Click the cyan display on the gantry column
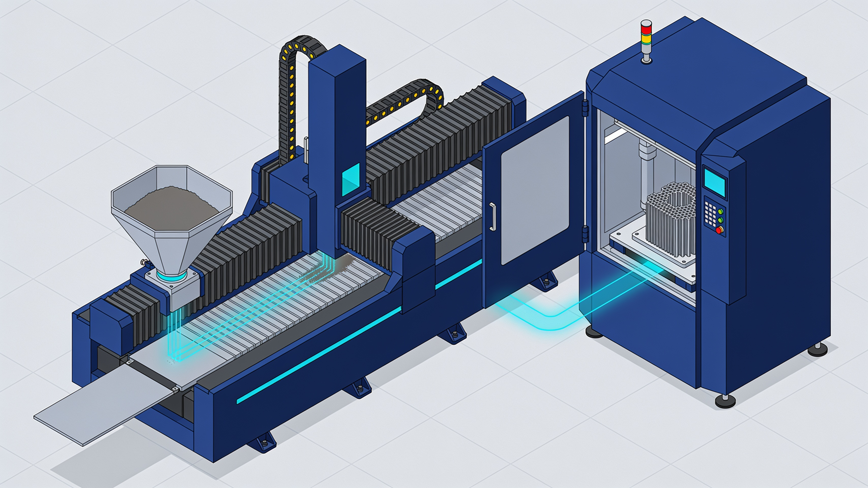 tap(351, 179)
